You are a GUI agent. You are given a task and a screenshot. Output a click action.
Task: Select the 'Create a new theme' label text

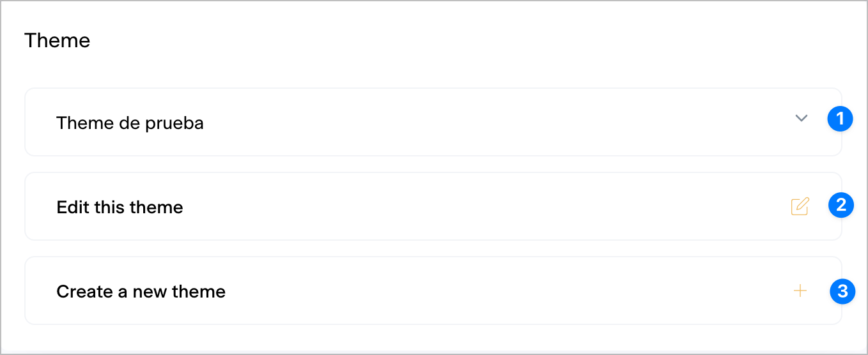[141, 291]
